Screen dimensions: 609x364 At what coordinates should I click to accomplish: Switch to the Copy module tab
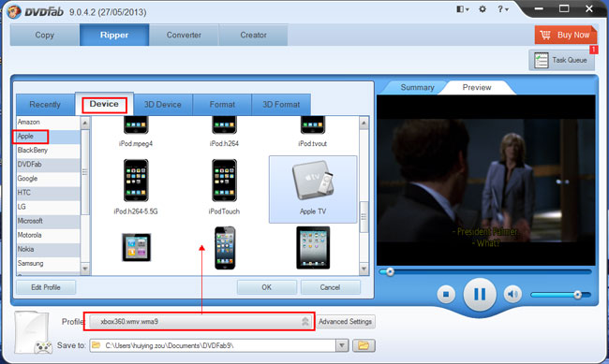tap(45, 35)
